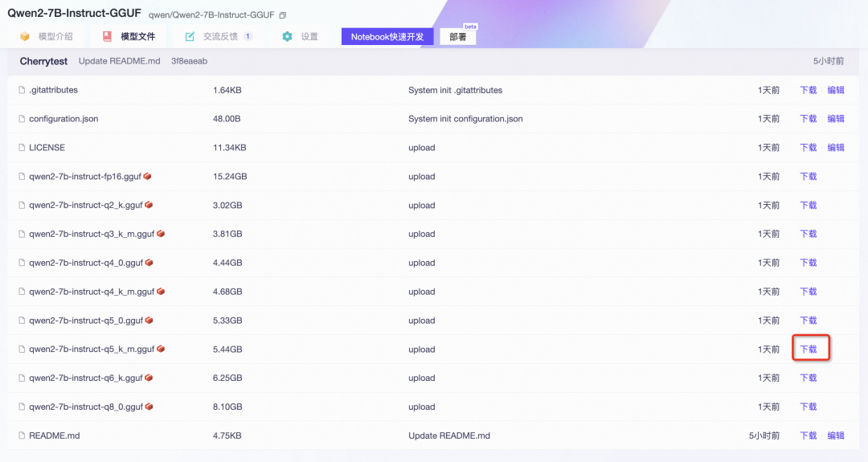Click the red LFS cube next to qwen2-7b-instruct-q8_0.gguf

[x=149, y=407]
